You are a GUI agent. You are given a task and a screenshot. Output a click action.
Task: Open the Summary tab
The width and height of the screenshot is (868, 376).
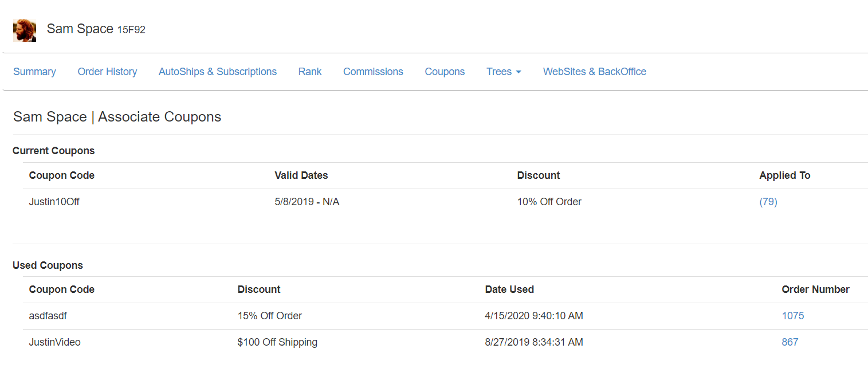coord(34,72)
